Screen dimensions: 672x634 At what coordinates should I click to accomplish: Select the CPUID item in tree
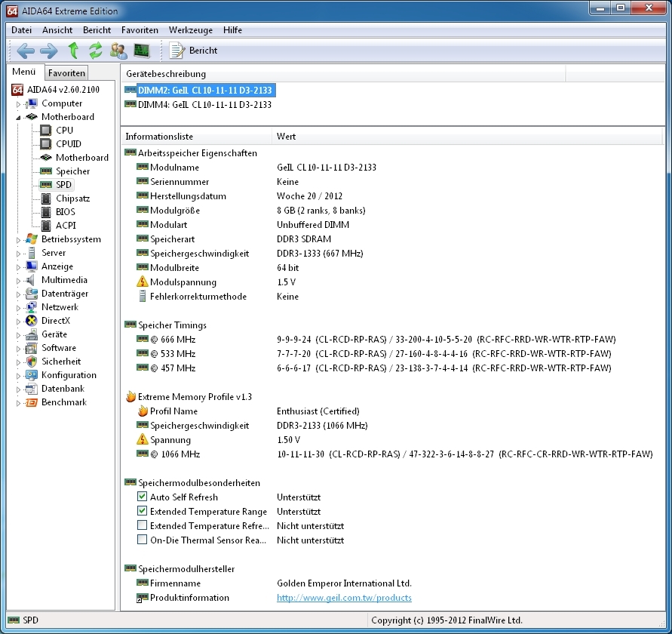point(68,144)
